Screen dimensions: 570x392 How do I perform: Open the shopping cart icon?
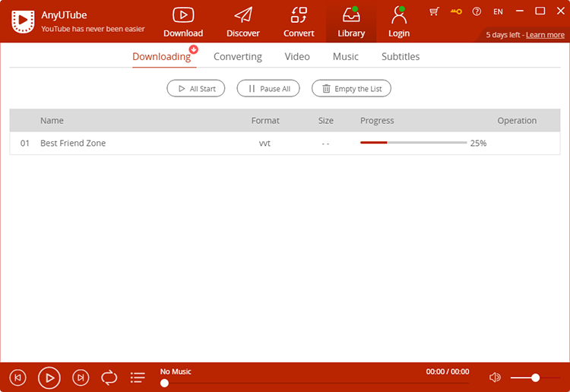click(x=434, y=11)
